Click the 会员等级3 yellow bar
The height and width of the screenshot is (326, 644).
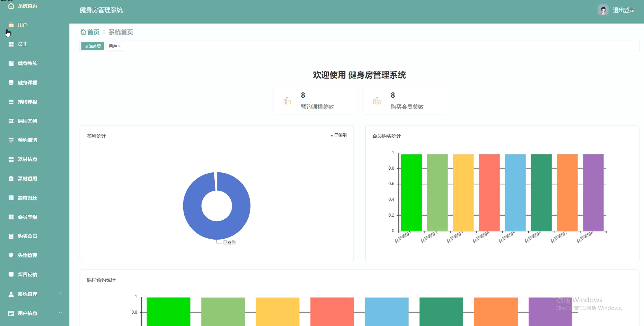(463, 192)
